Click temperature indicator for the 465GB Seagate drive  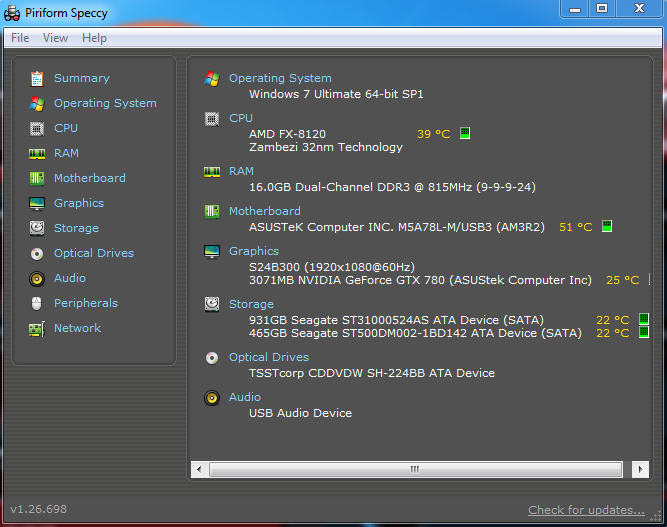[x=644, y=332]
